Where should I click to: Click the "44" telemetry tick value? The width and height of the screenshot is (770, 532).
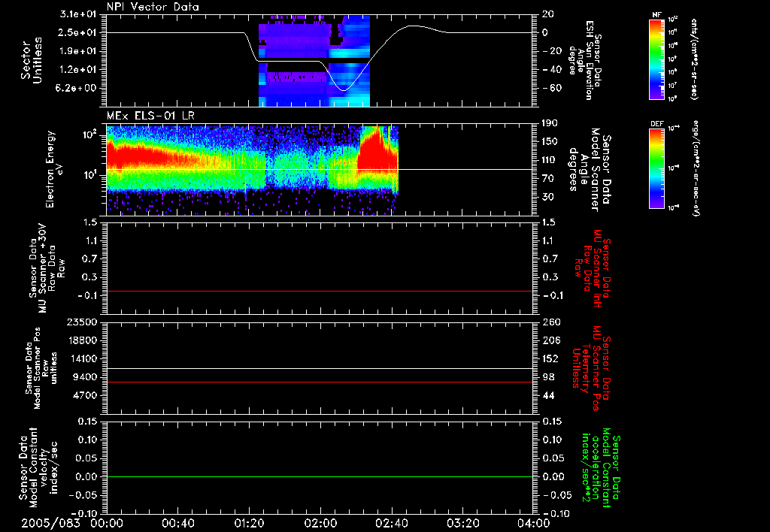[548, 395]
